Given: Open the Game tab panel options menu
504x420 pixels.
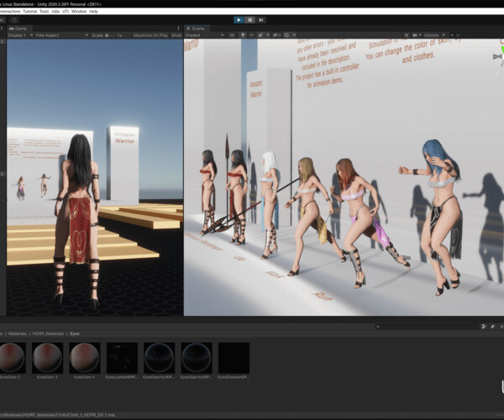Looking at the screenshot, I should 178,29.
